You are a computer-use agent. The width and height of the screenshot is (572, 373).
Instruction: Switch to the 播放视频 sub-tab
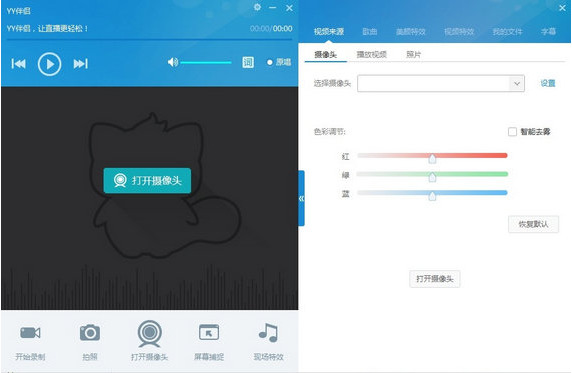pyautogui.click(x=371, y=55)
